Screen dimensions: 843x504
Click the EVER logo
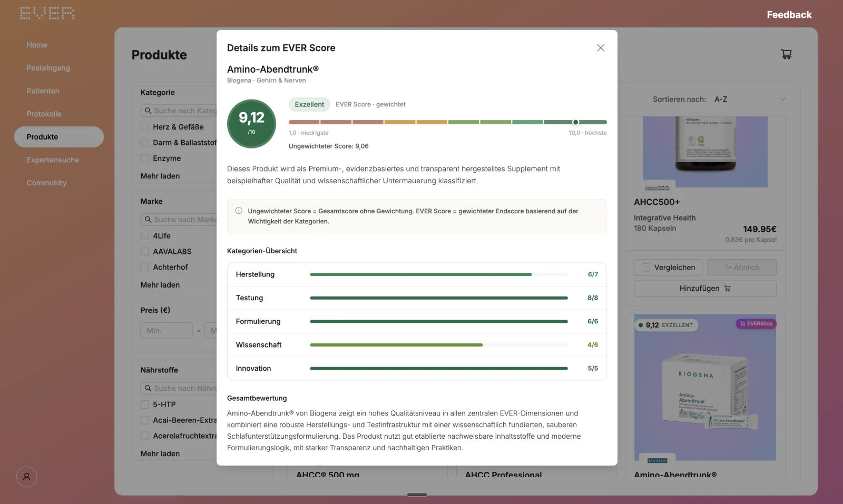pyautogui.click(x=47, y=13)
